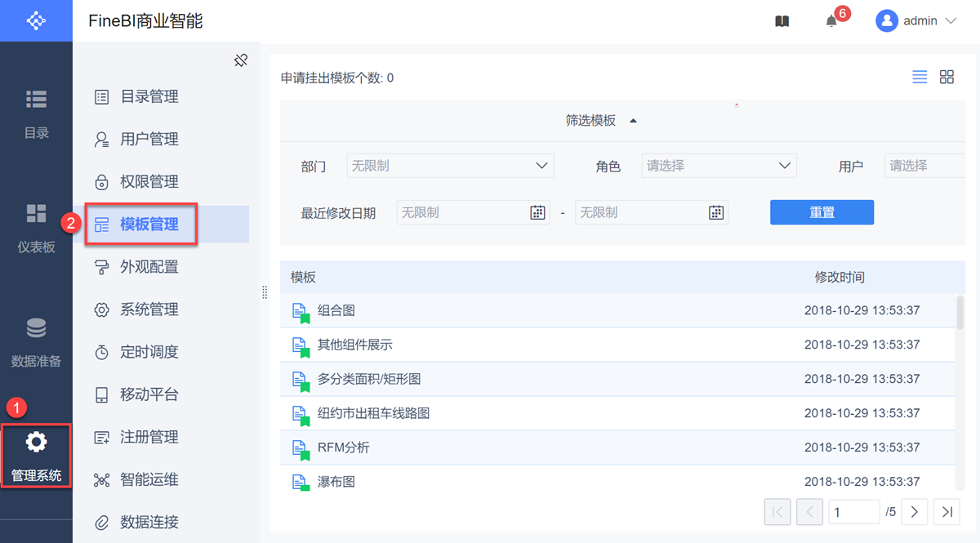980x543 pixels.
Task: Switch to grid card view
Action: pos(947,77)
